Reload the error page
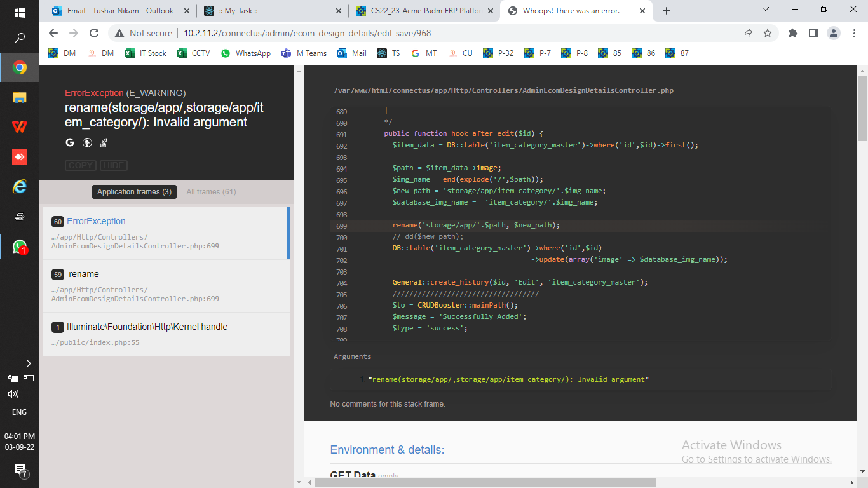 (94, 33)
